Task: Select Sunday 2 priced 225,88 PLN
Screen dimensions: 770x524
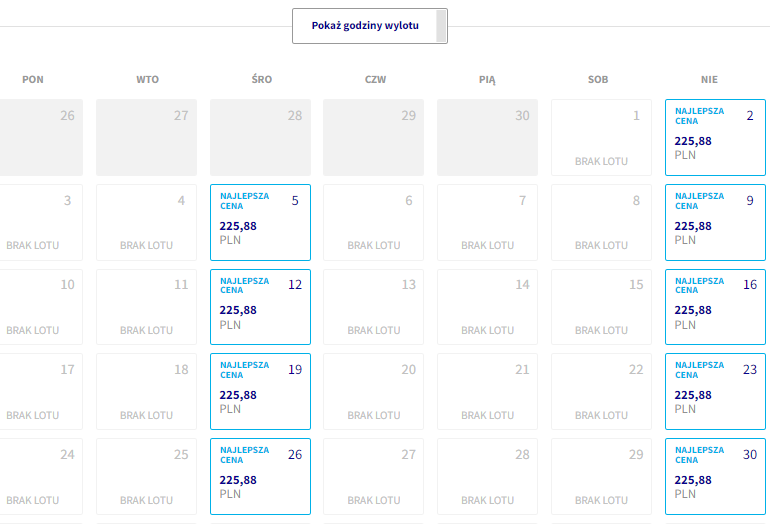Action: pos(715,138)
